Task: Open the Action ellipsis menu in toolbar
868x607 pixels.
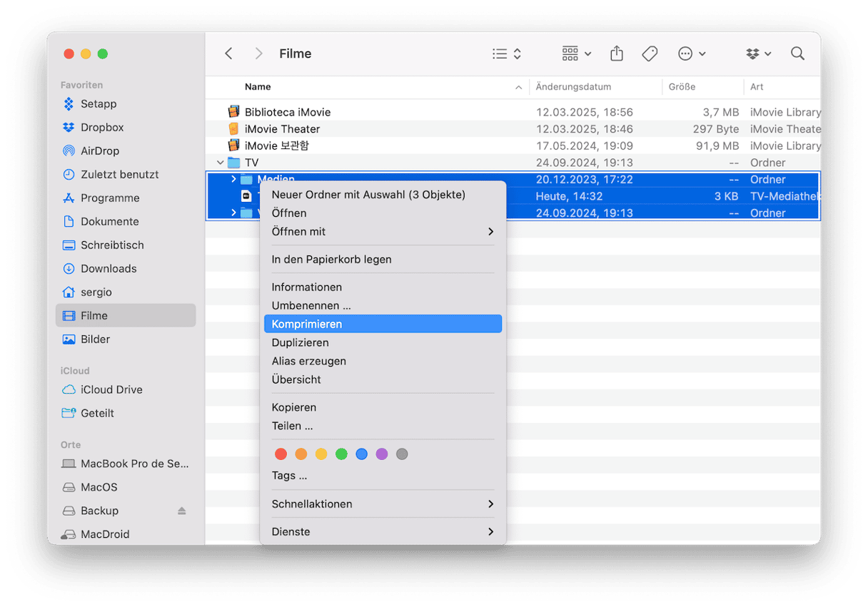Action: click(x=691, y=54)
